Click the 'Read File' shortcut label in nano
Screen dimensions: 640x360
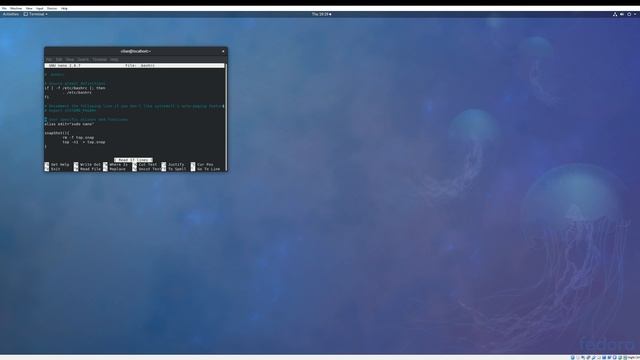(90, 169)
